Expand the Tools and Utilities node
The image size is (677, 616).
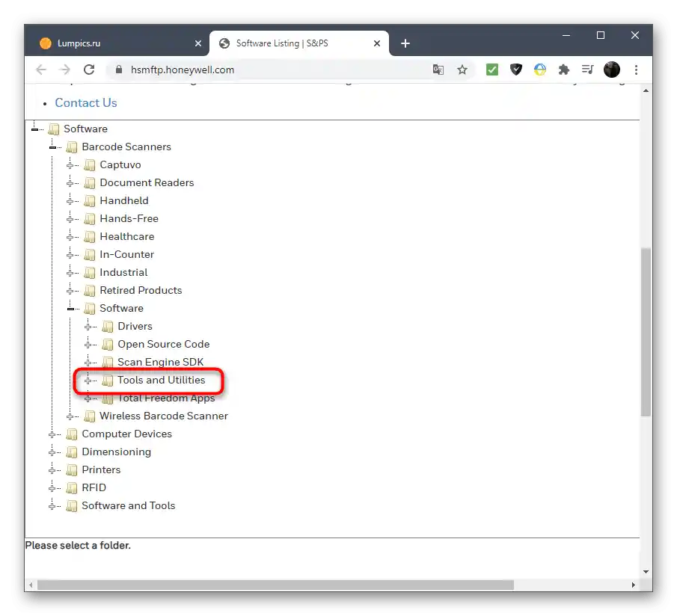pyautogui.click(x=88, y=381)
